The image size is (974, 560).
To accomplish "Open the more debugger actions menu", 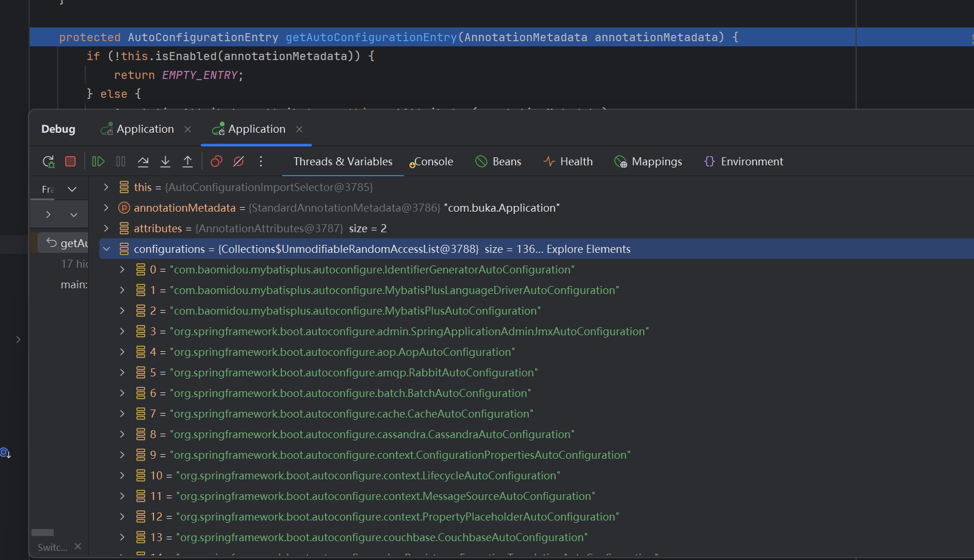I will pos(261,161).
